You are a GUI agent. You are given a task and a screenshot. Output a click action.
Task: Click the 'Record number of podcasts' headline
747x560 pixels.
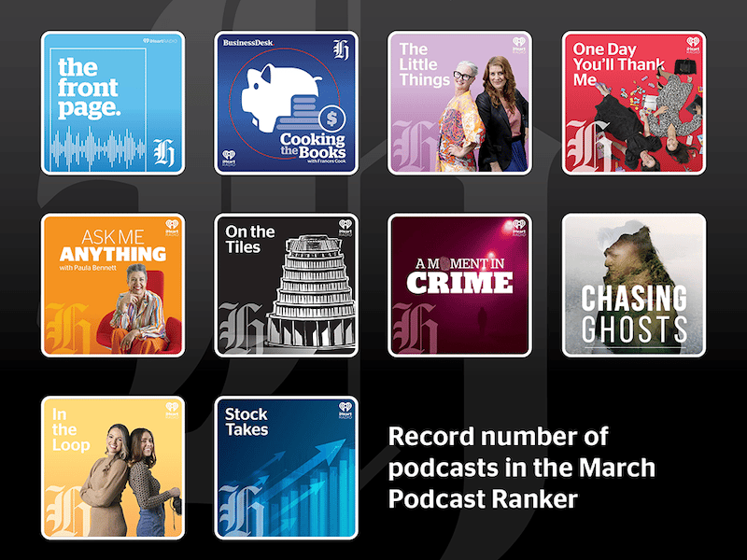[522, 468]
